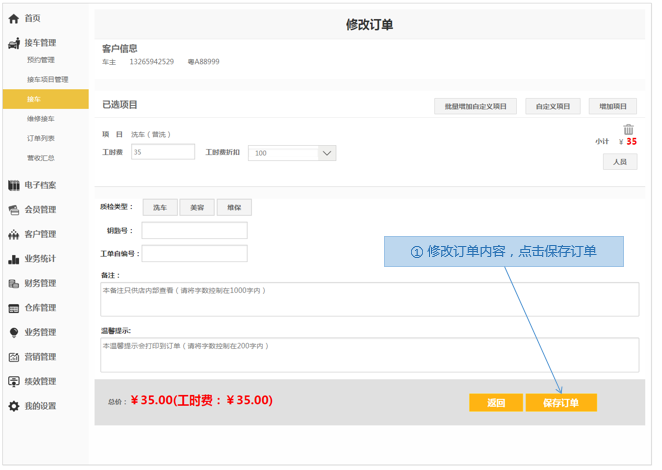Open 我的设置 gear icon
This screenshot has width=662, height=470.
[14, 406]
